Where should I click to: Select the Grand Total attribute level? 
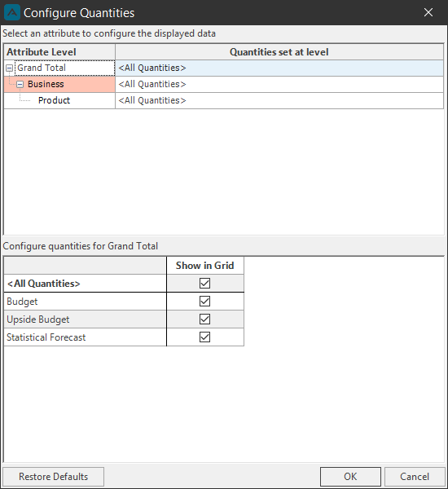[64, 68]
